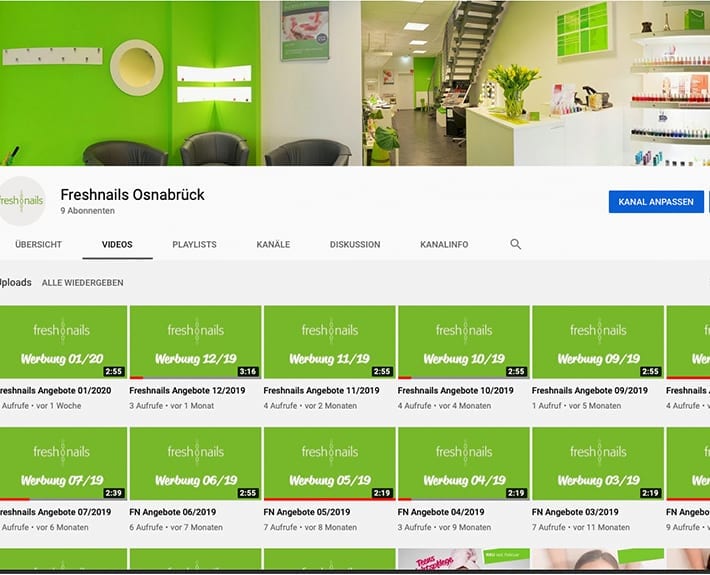Open the Werbung 01/20 video thumbnail

point(63,342)
